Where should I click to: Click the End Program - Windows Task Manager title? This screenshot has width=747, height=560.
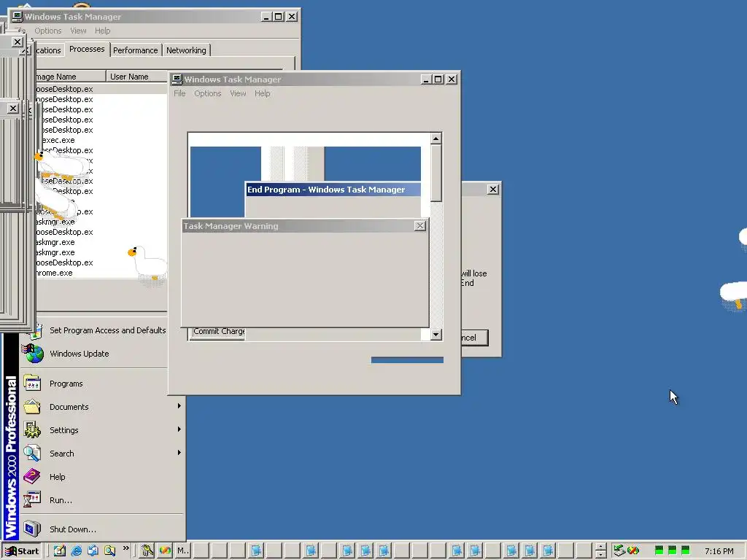pyautogui.click(x=326, y=190)
